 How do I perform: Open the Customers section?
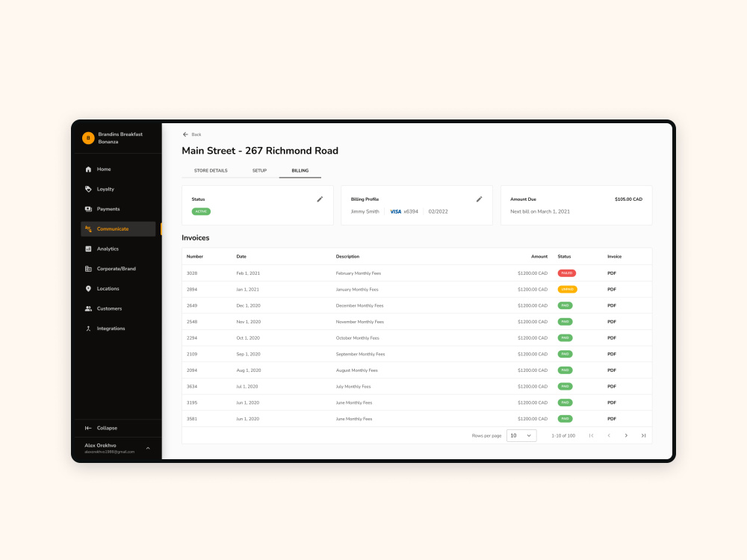(x=108, y=308)
